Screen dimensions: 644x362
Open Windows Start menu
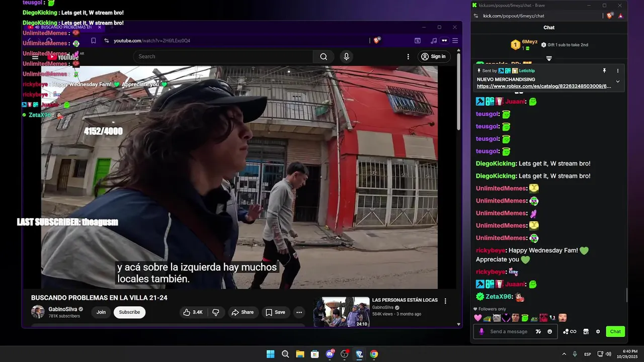click(270, 354)
